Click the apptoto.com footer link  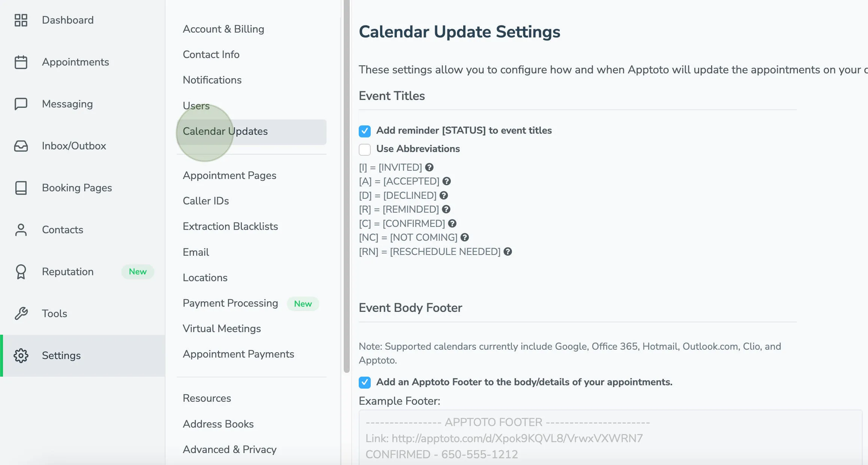pos(516,438)
